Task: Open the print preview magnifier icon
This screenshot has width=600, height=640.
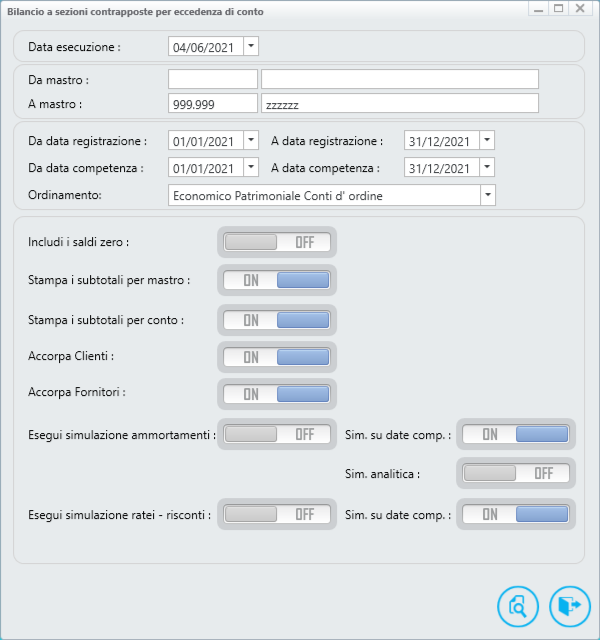Action: tap(518, 606)
